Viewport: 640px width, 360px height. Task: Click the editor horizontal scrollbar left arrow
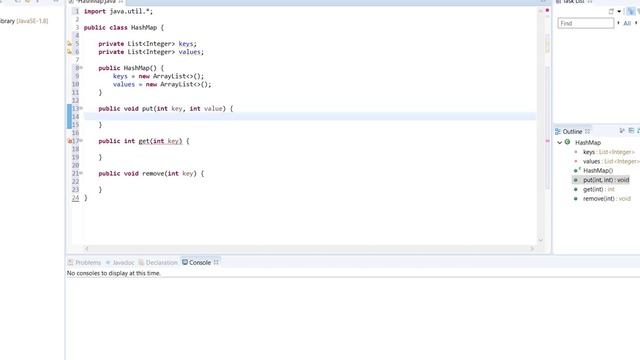coord(87,248)
